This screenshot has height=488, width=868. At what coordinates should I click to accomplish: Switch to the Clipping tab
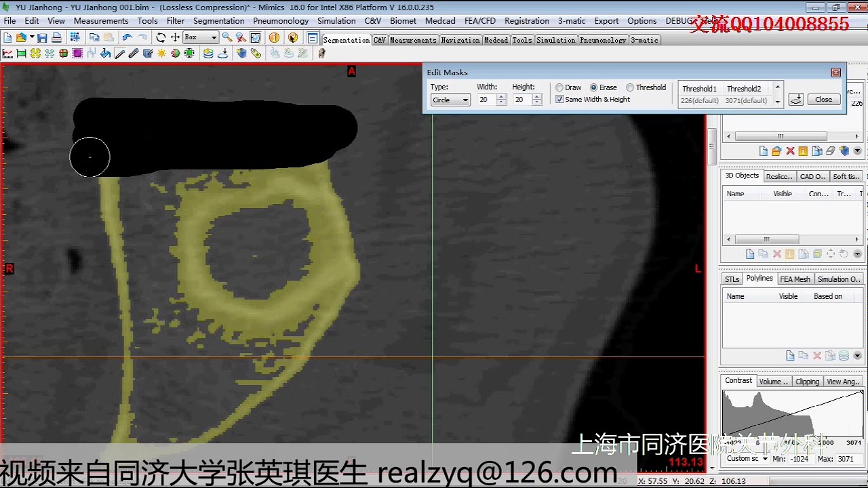807,382
